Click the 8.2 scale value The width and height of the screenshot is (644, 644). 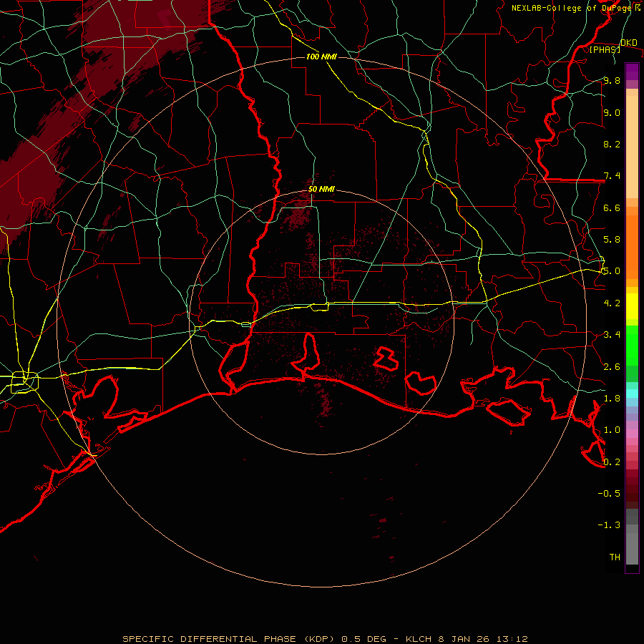pos(612,144)
